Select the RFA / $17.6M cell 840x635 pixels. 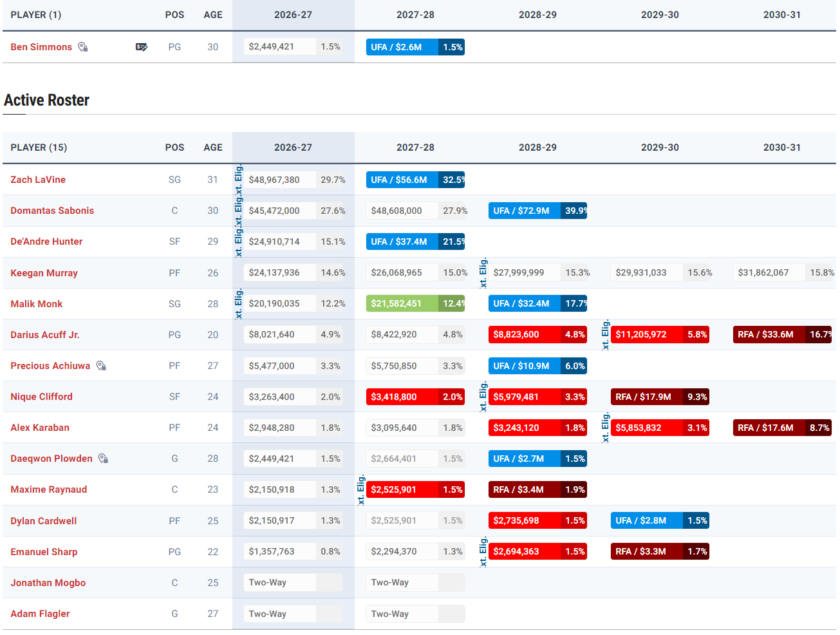click(782, 428)
